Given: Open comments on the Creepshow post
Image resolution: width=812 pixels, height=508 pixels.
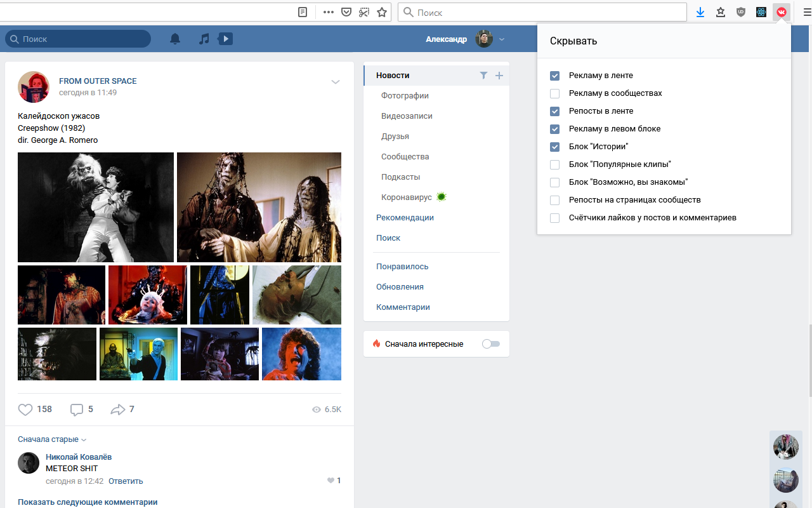Looking at the screenshot, I should [77, 410].
